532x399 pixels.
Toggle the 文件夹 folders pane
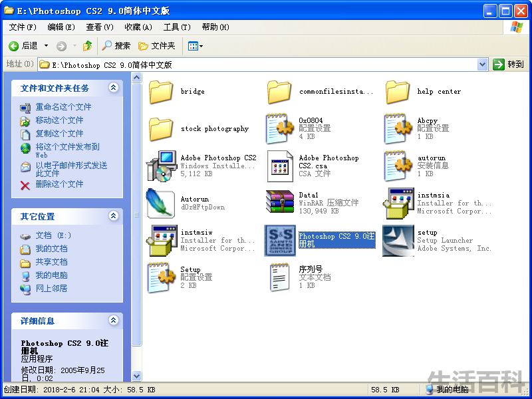(157, 46)
